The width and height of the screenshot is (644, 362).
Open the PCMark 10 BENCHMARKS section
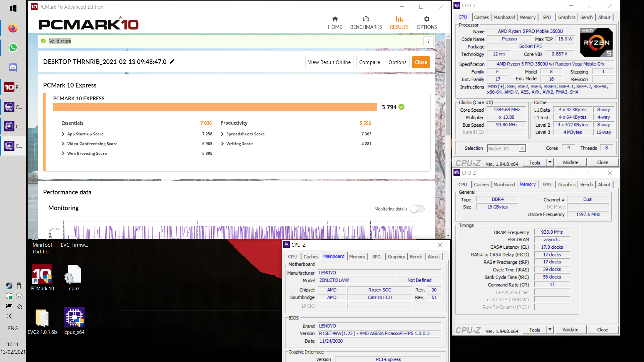tap(366, 23)
